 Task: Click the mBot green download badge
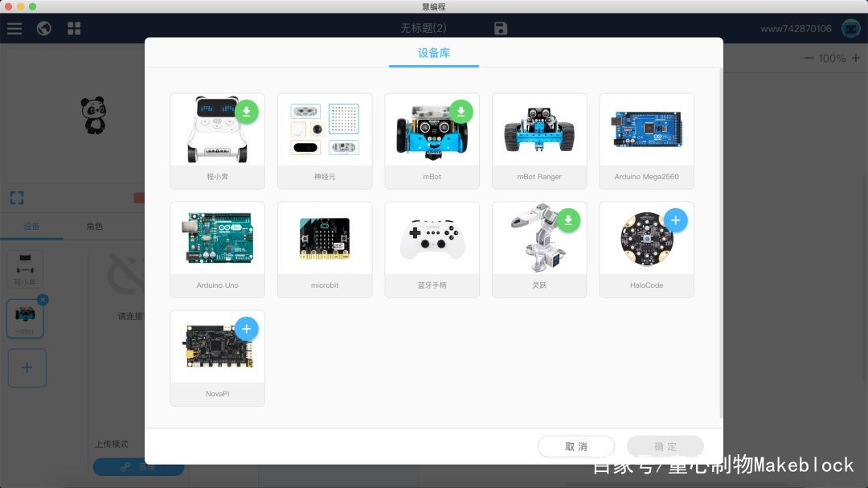461,112
